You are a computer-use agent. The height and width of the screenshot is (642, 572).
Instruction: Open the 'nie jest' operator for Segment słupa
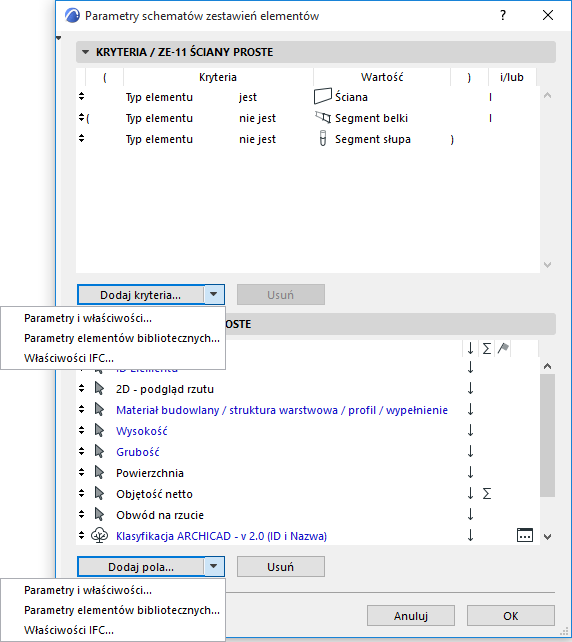click(258, 139)
